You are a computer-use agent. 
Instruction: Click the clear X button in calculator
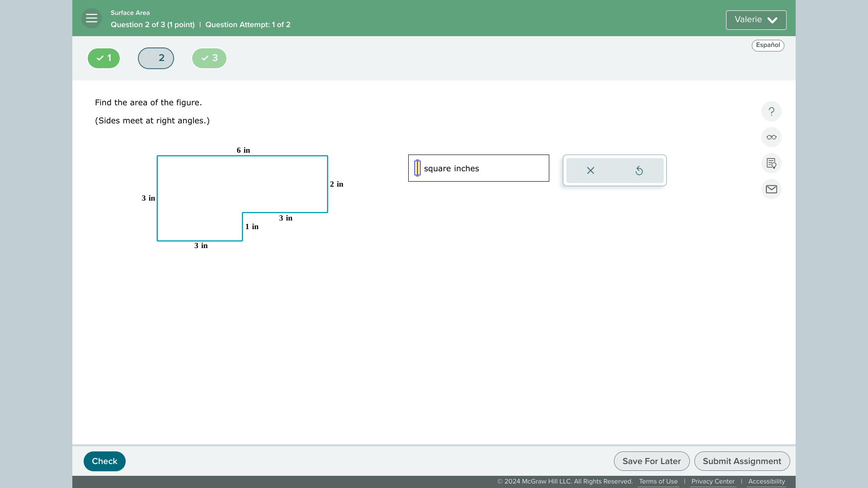tap(590, 170)
